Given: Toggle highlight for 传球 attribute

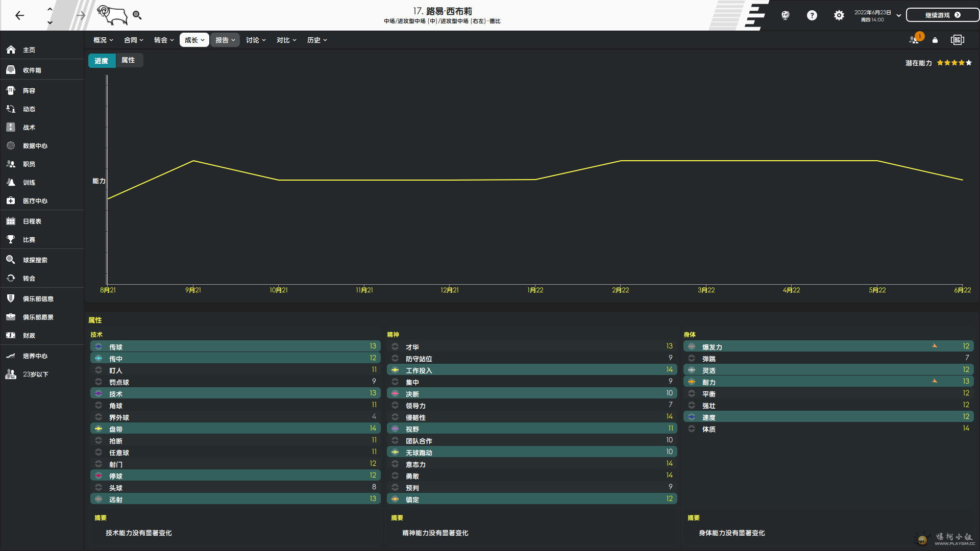Looking at the screenshot, I should 99,347.
